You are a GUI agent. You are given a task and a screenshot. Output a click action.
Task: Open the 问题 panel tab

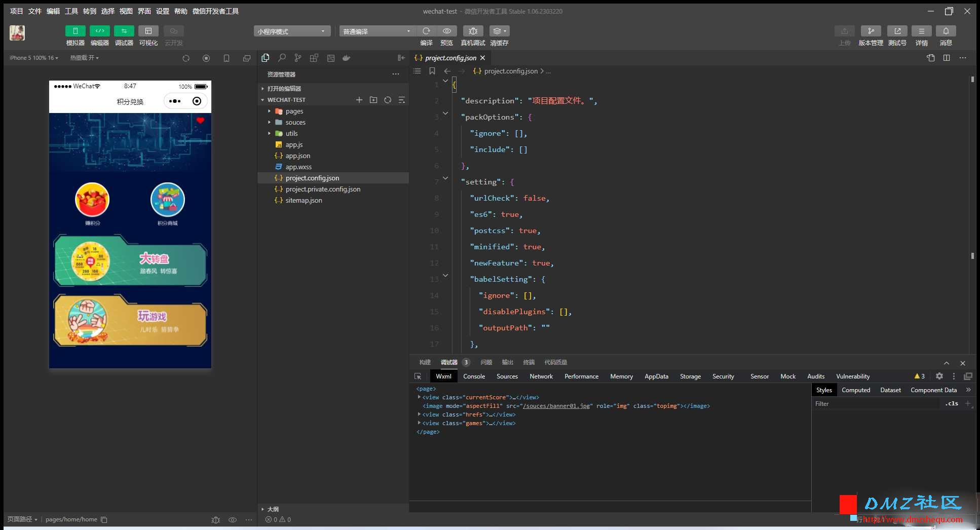[486, 362]
